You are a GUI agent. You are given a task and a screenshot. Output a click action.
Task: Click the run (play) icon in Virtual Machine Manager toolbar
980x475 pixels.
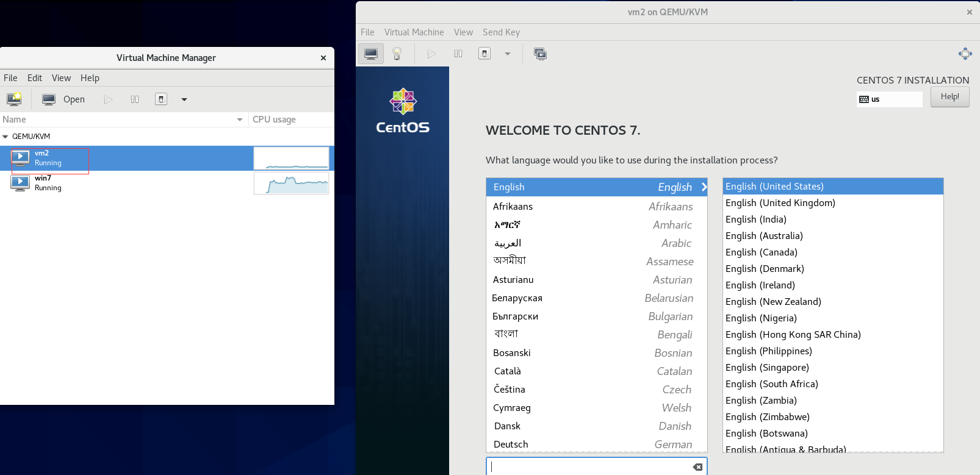[x=108, y=99]
